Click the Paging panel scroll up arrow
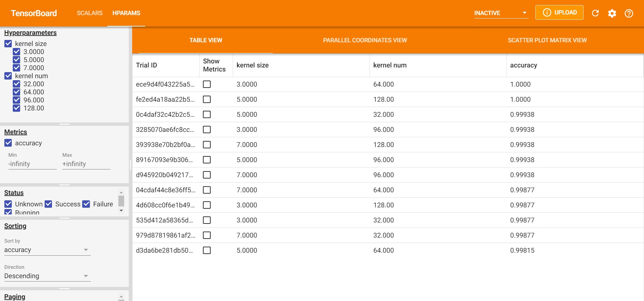This screenshot has height=301, width=644. click(x=121, y=297)
